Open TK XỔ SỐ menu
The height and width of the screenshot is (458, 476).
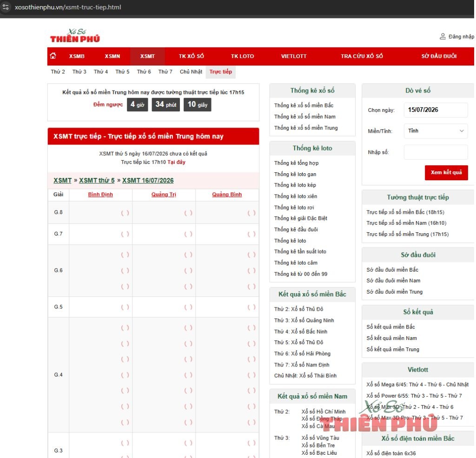click(x=191, y=56)
